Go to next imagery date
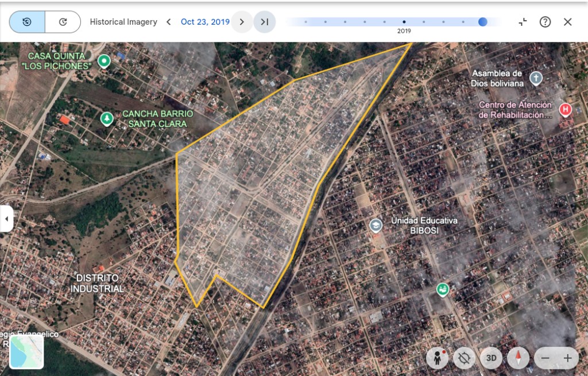This screenshot has width=588, height=376. [x=242, y=22]
